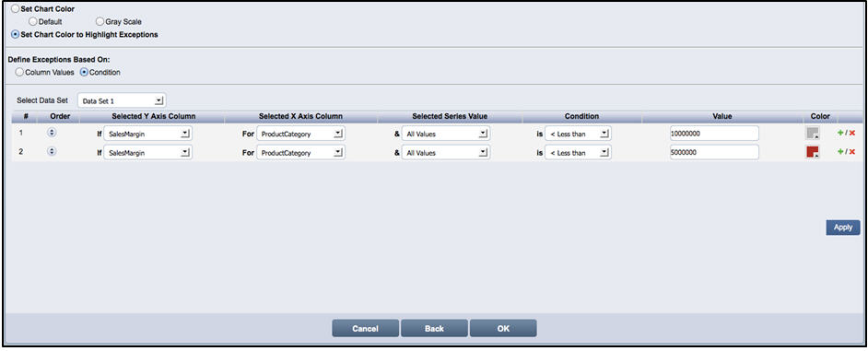Open the red color swatch in row 2
Viewport: 868px width, 351px height.
(812, 152)
